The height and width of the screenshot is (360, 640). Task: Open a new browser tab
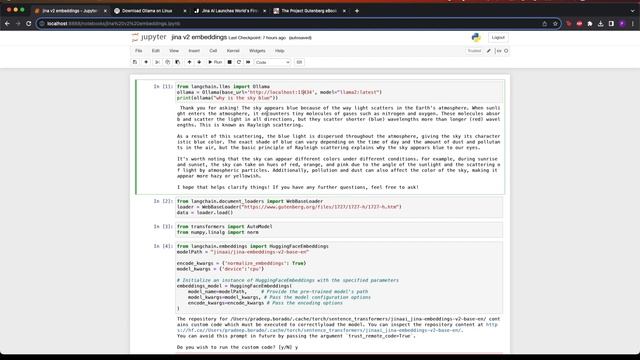(x=357, y=11)
